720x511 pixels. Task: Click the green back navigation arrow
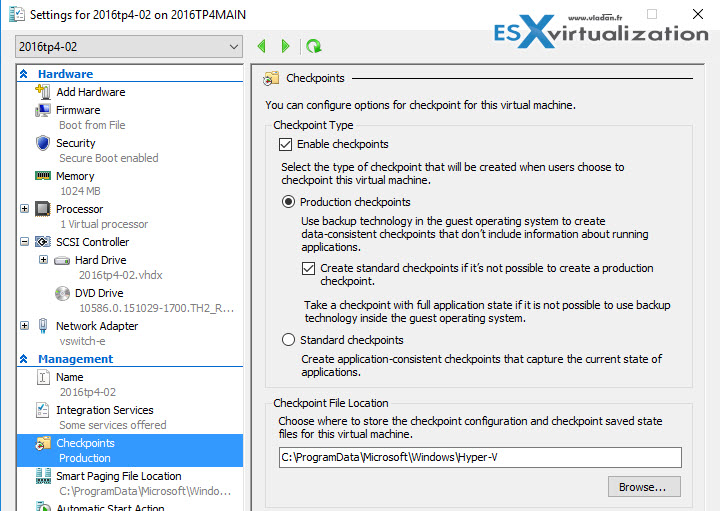point(262,46)
